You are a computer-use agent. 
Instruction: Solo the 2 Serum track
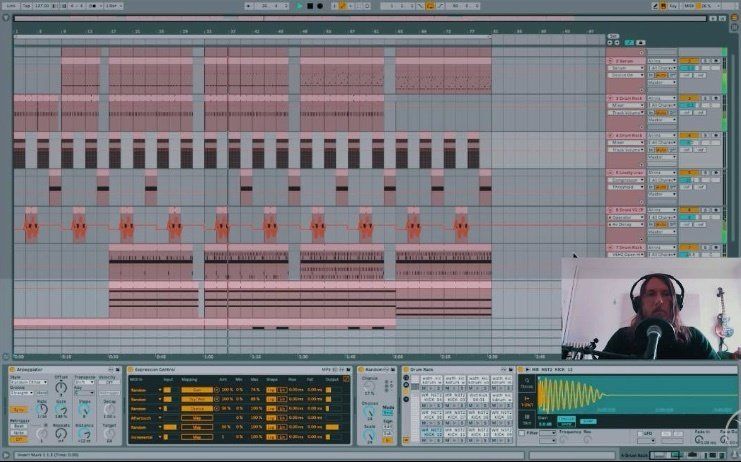click(705, 61)
